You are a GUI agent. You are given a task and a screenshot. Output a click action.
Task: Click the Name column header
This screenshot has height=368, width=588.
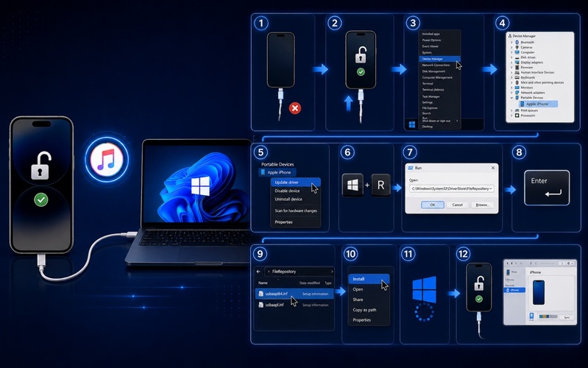(x=263, y=283)
